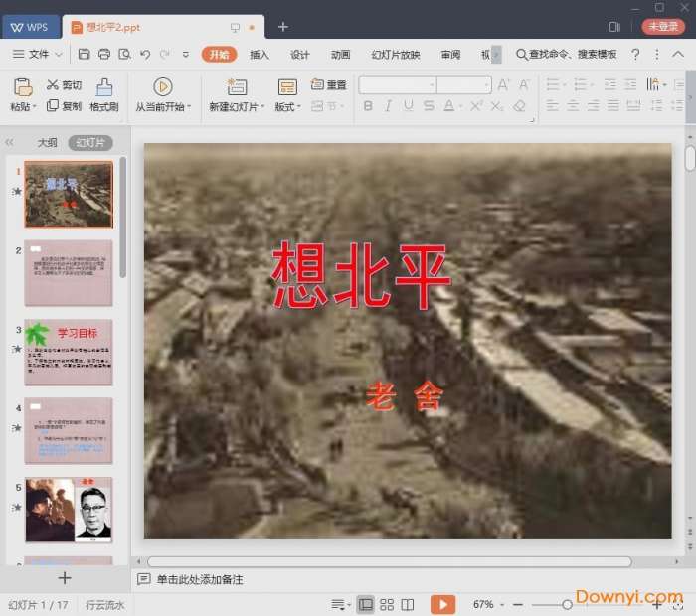696x616 pixels.
Task: Switch to the Outline (大纲) panel tab
Action: click(x=48, y=143)
